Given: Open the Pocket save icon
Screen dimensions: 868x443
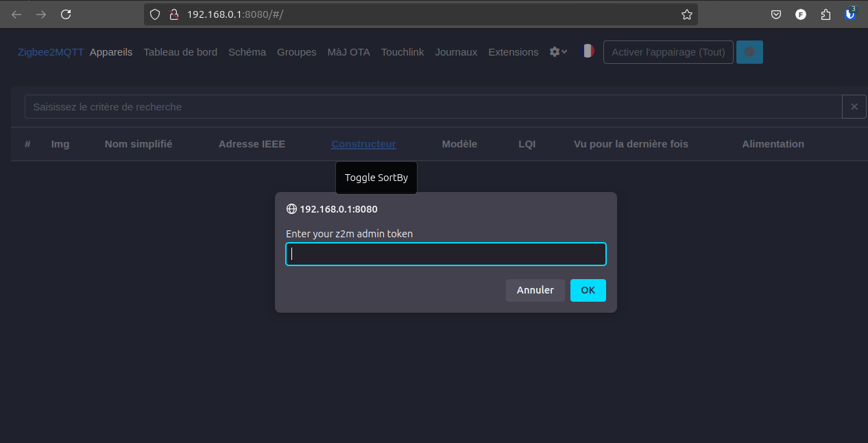Looking at the screenshot, I should point(776,14).
